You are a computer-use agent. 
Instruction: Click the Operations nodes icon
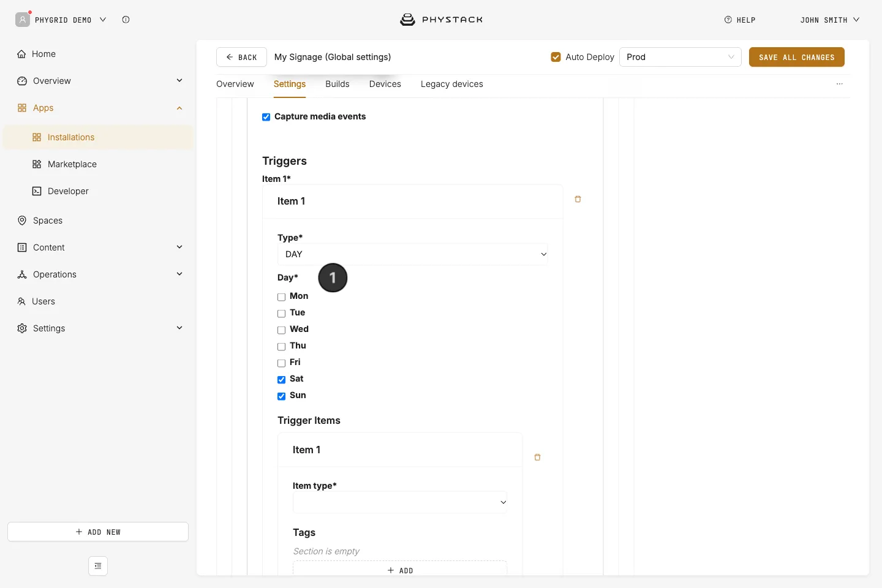22,274
